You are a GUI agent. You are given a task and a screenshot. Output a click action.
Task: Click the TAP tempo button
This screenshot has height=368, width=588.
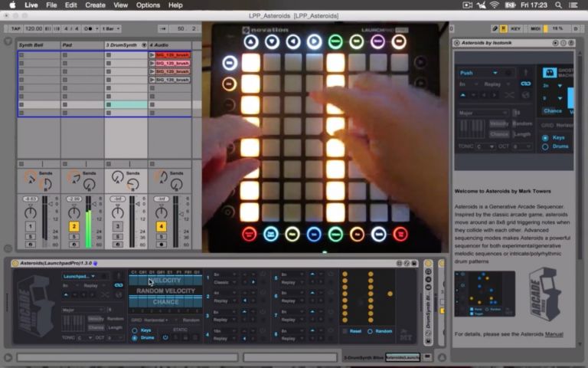point(15,28)
